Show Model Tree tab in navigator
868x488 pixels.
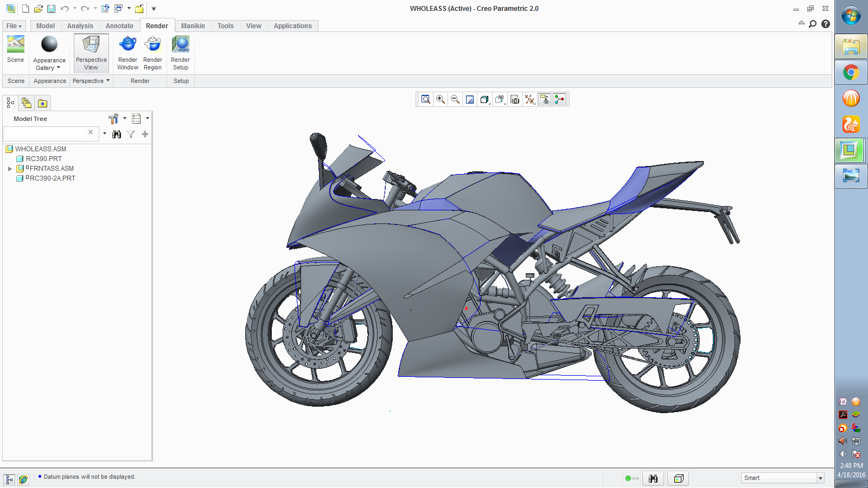(x=10, y=103)
